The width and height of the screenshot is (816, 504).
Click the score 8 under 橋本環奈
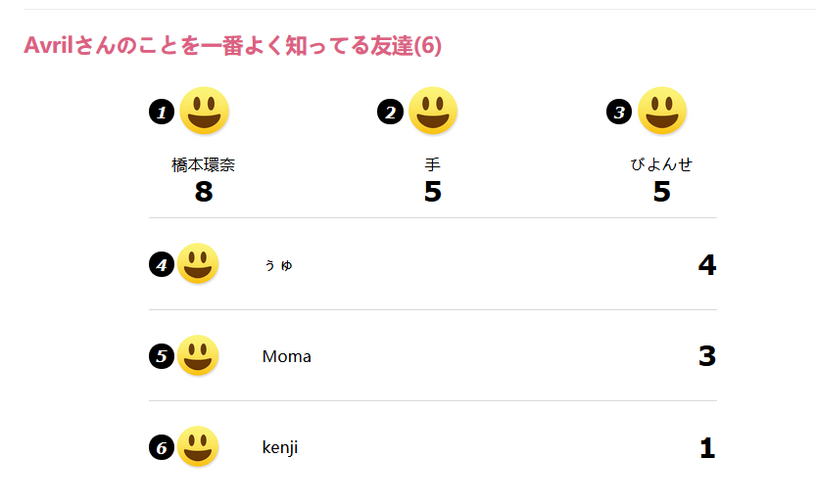(x=204, y=192)
